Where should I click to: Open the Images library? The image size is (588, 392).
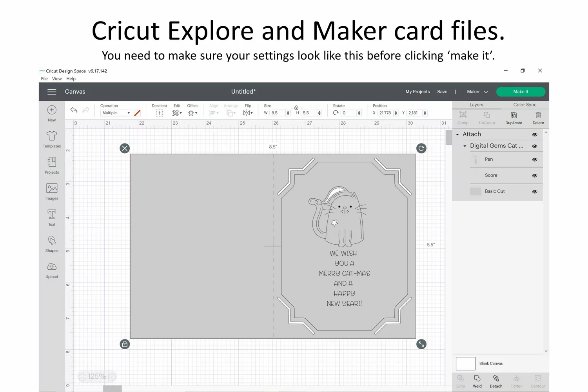coord(52,192)
